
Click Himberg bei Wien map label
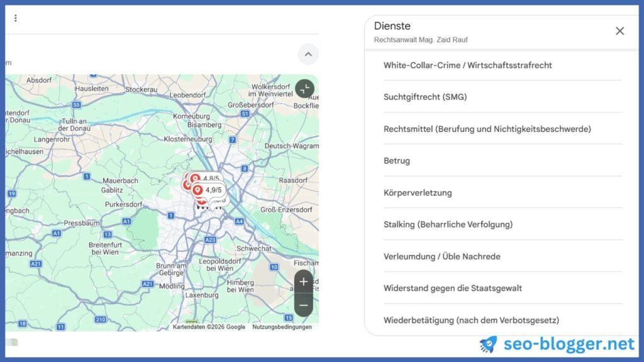(240, 286)
